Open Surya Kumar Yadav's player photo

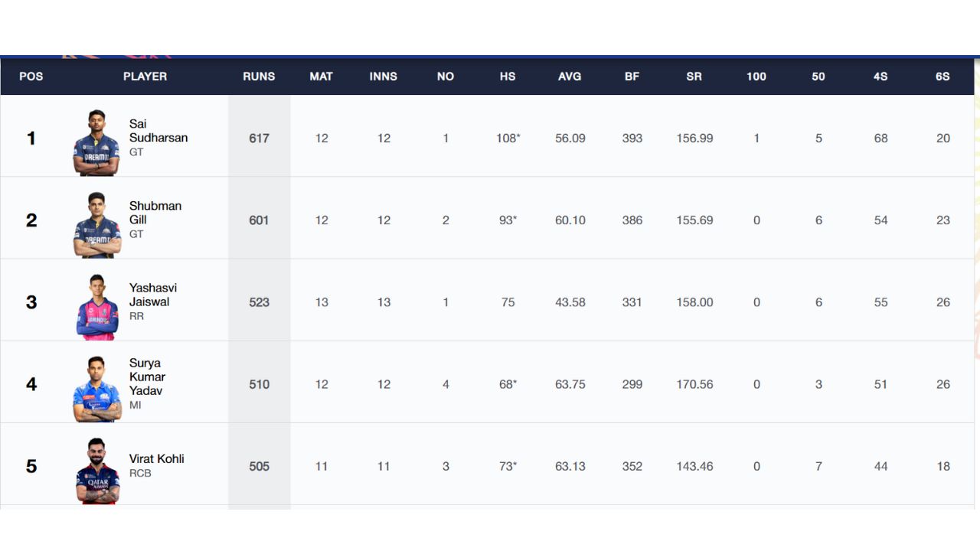pyautogui.click(x=96, y=389)
